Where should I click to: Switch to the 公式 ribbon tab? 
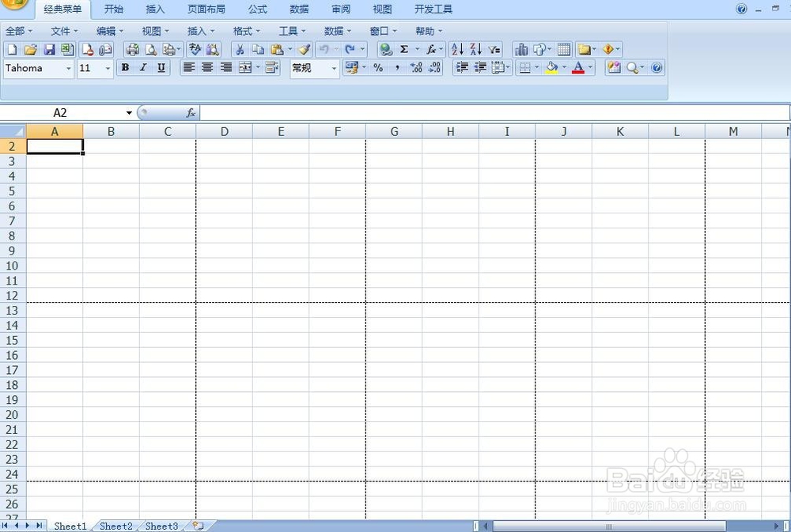pyautogui.click(x=258, y=9)
